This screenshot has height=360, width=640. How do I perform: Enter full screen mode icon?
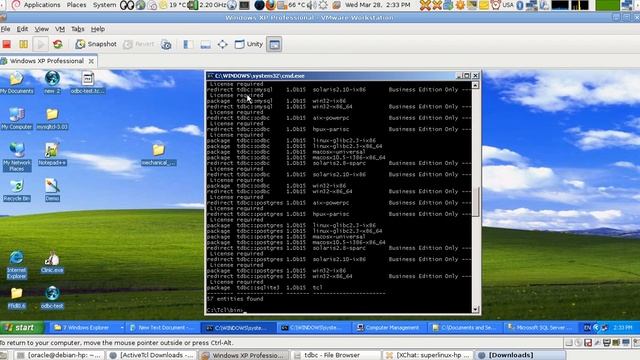[x=222, y=44]
